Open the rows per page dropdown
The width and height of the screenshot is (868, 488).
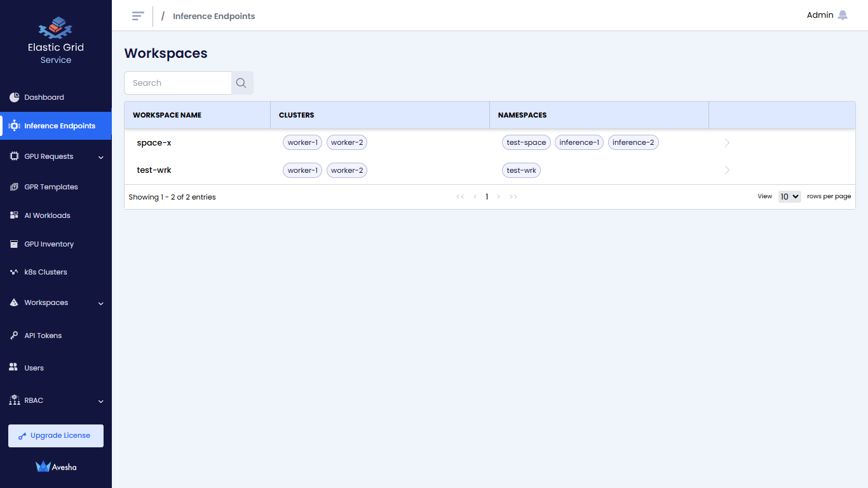point(789,197)
